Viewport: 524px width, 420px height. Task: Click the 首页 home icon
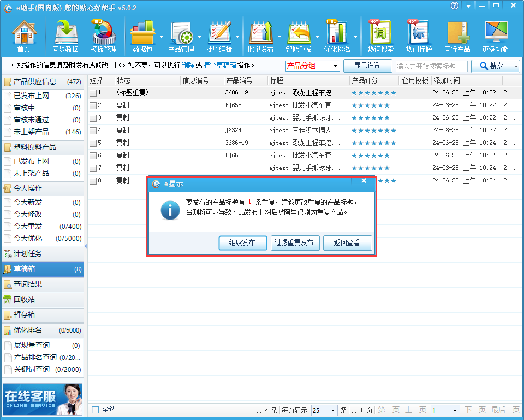tap(24, 37)
